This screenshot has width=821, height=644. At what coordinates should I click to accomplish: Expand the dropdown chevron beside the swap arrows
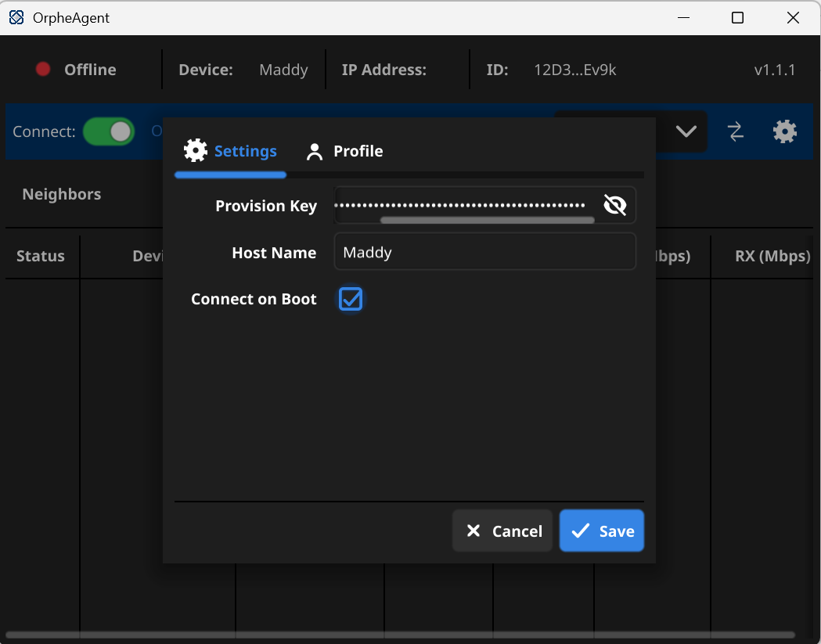(x=686, y=131)
